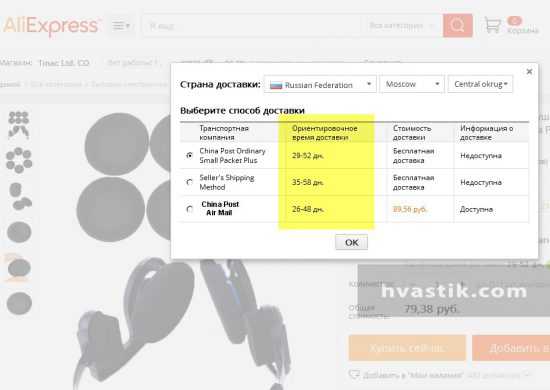Open the Moscow region dropdown

pos(412,84)
